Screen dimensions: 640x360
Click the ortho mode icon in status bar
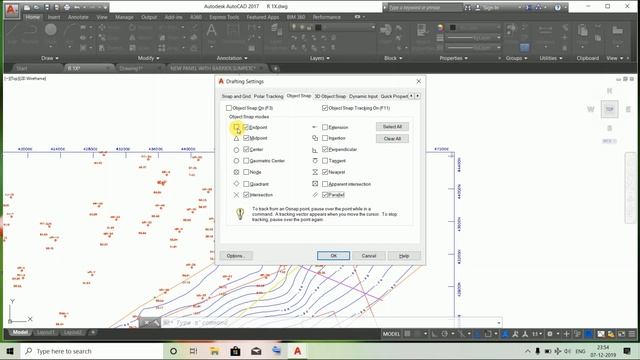click(x=434, y=334)
